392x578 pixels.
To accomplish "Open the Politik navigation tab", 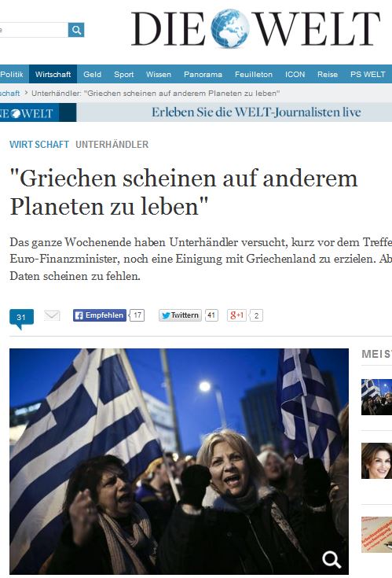I will pyautogui.click(x=12, y=74).
